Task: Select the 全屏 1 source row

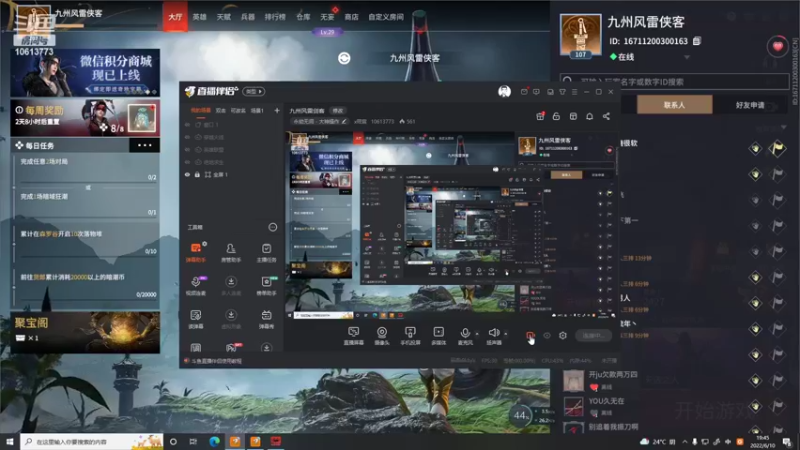Action: pos(230,174)
